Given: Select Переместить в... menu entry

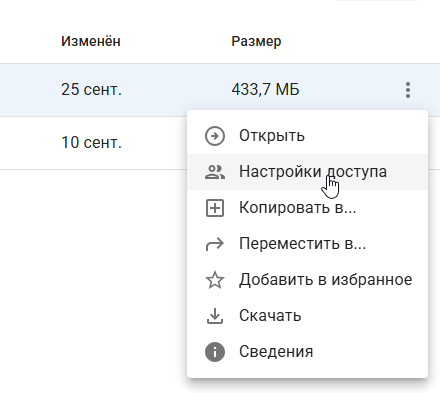Looking at the screenshot, I should point(307,244).
